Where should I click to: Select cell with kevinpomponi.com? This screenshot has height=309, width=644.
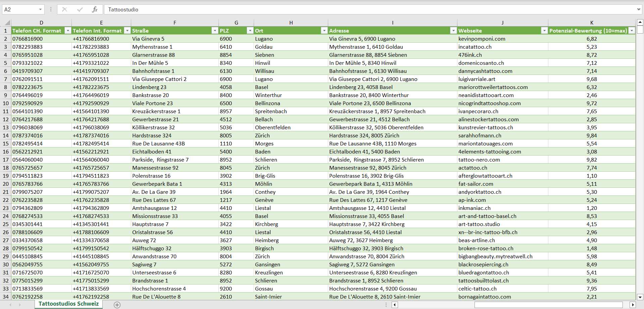pos(503,39)
